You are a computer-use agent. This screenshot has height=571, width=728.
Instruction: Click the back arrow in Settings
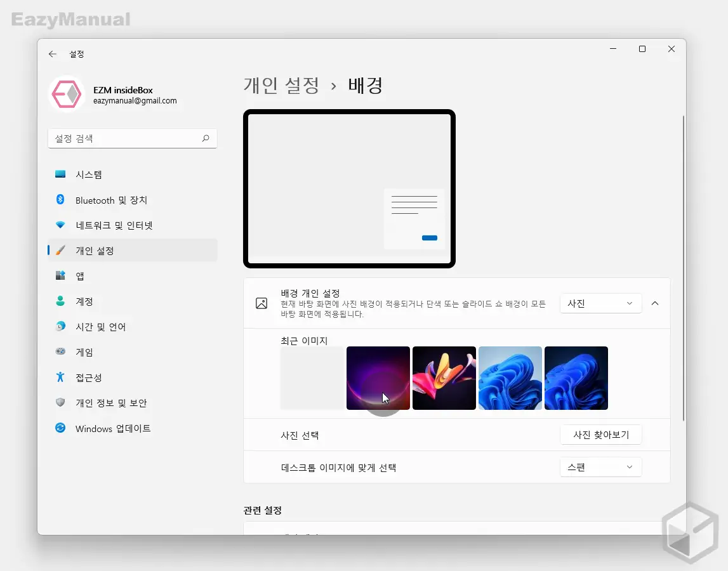pos(53,54)
